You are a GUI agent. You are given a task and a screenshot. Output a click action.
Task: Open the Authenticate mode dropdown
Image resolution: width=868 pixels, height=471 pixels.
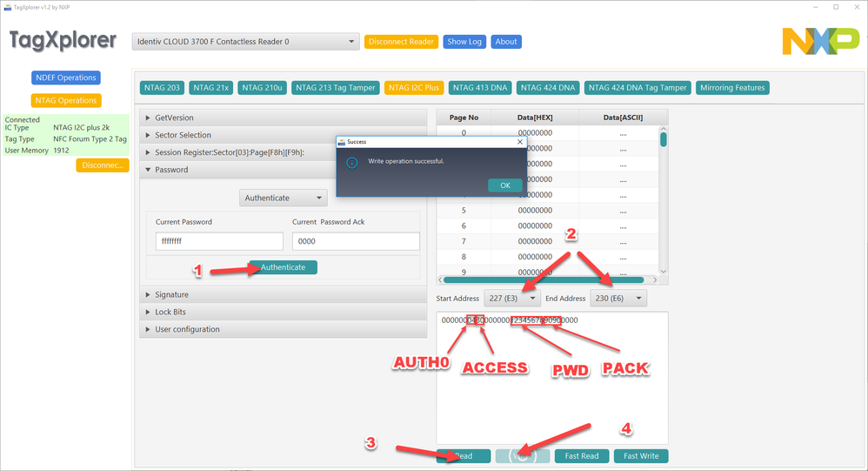coord(284,198)
